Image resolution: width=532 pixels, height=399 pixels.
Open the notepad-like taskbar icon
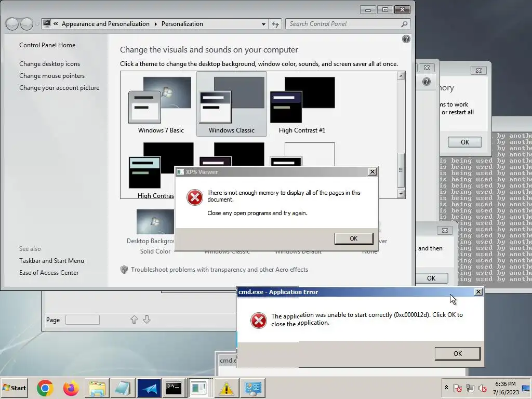click(x=123, y=388)
